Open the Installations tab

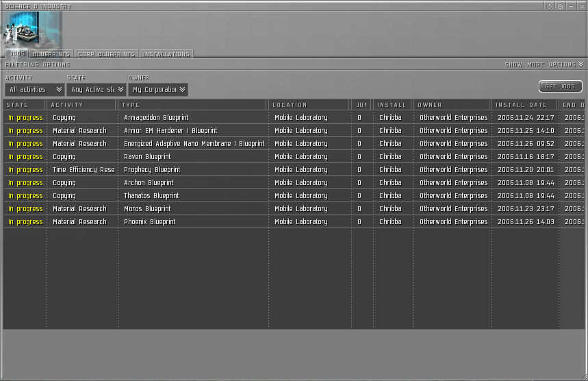pos(166,54)
